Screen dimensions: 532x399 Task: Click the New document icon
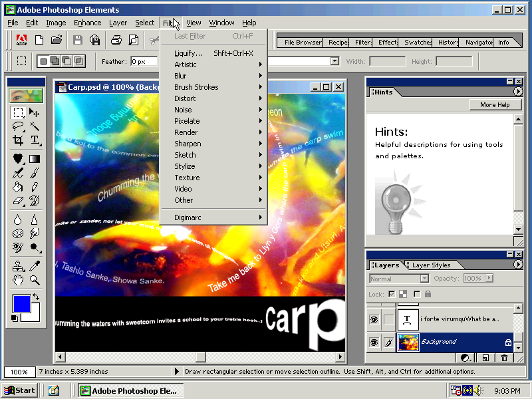(x=39, y=40)
